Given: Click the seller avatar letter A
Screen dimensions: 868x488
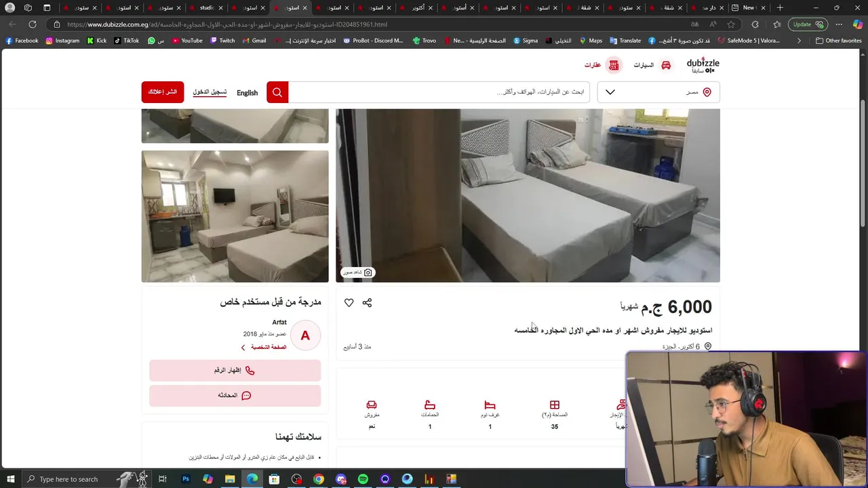Looking at the screenshot, I should tap(305, 335).
